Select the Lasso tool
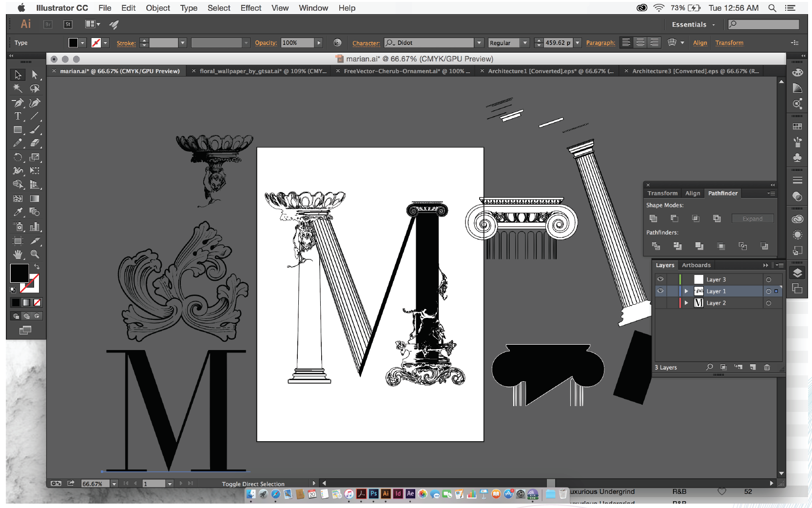The image size is (812, 508). tap(35, 88)
